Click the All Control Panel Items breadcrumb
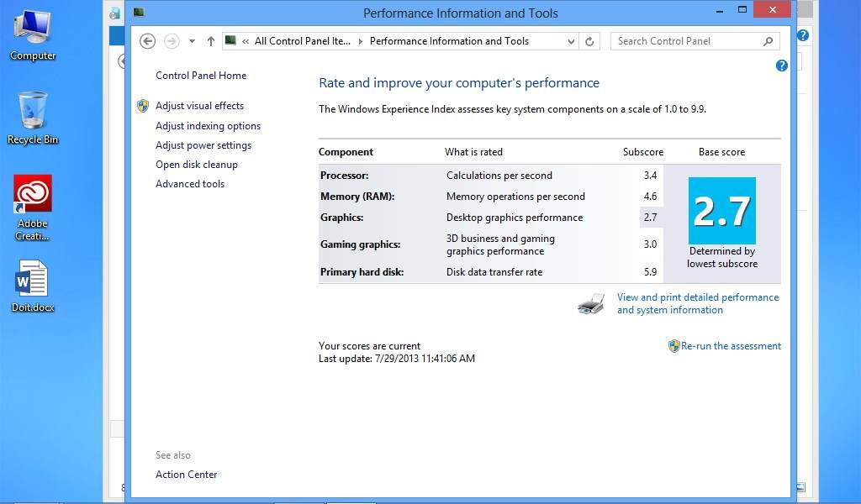This screenshot has width=861, height=504. click(303, 41)
